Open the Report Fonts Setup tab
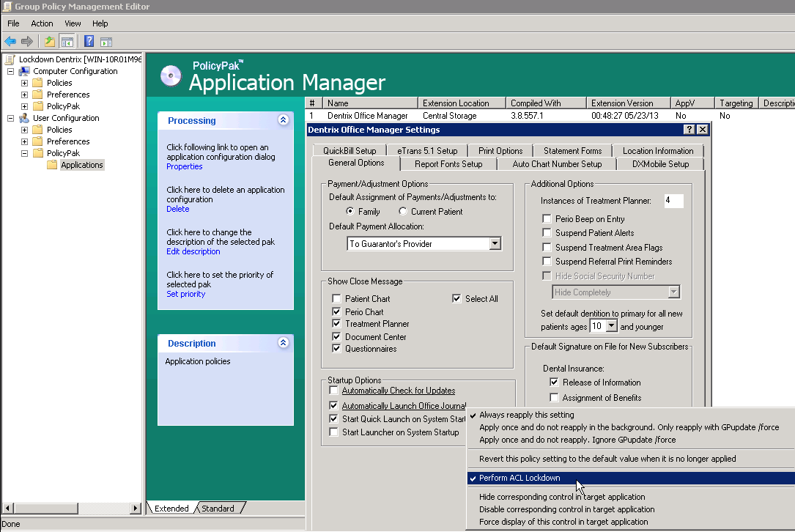Viewport: 795px width, 532px height. click(x=448, y=164)
